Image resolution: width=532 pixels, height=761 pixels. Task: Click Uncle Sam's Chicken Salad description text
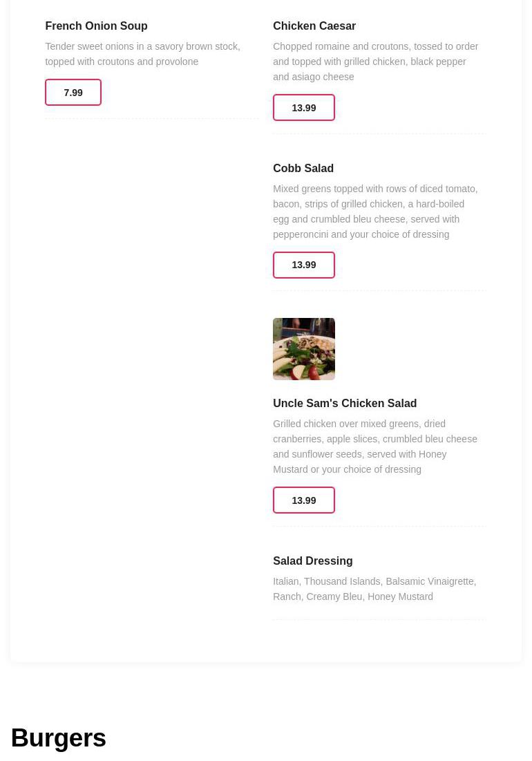375,447
